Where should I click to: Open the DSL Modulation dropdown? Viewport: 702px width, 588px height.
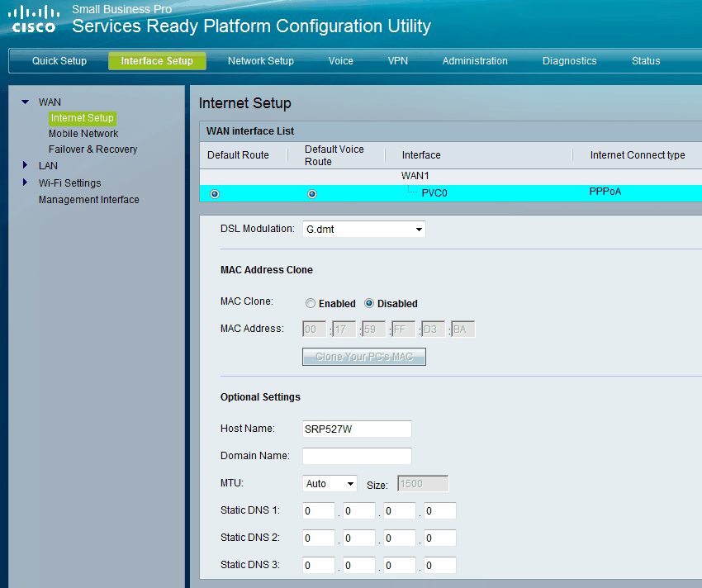(x=364, y=230)
